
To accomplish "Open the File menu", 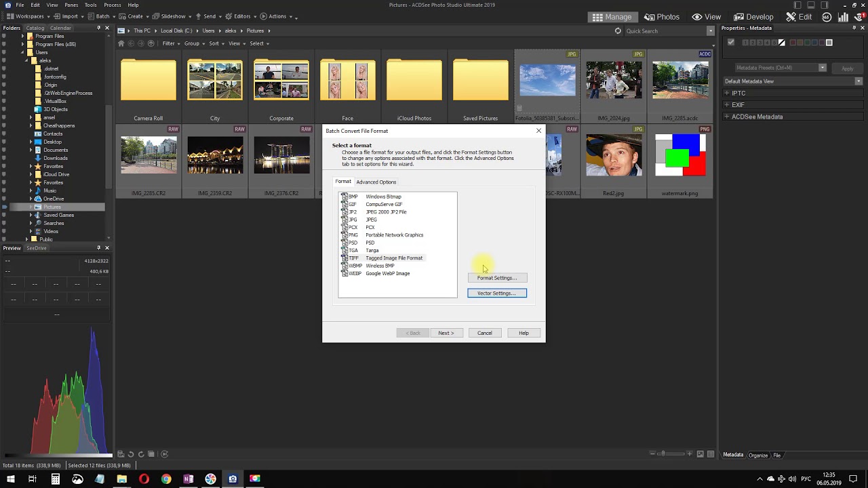I will point(20,5).
